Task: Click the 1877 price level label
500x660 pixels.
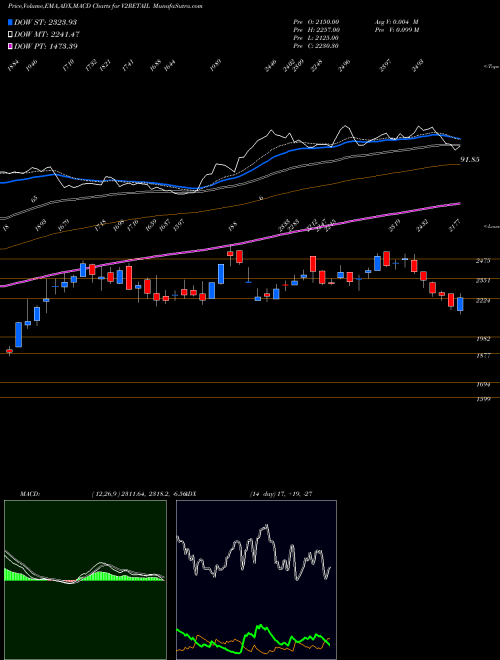Action: [483, 356]
